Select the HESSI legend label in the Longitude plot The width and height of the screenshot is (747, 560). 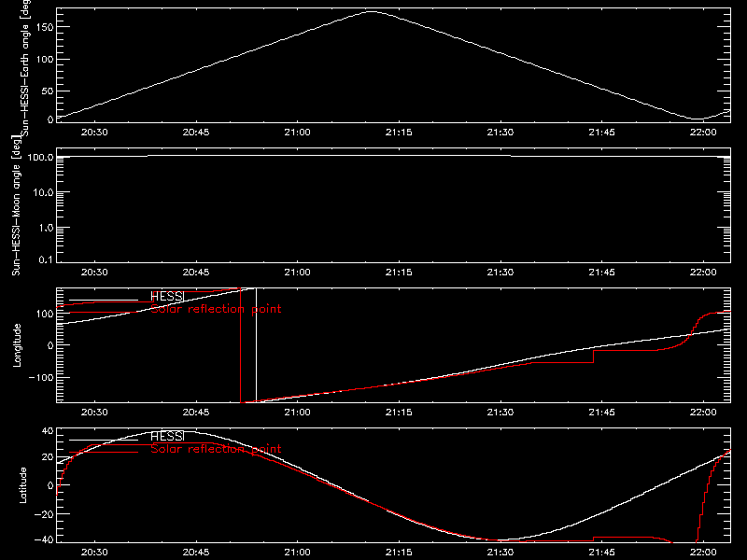(x=167, y=296)
